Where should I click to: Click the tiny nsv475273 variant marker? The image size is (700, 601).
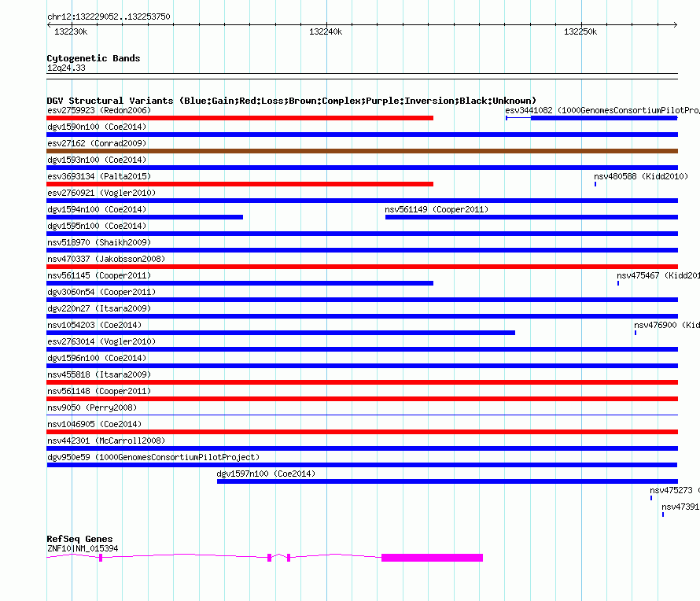[651, 498]
